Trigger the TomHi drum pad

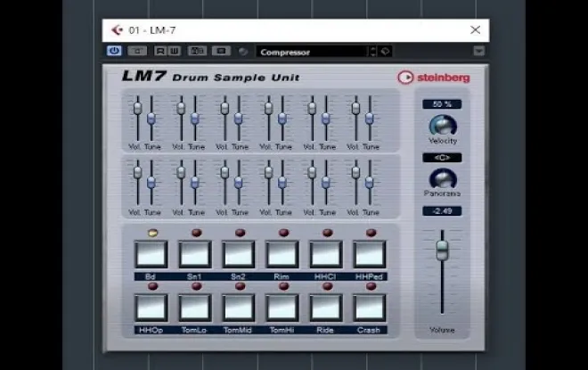point(282,308)
